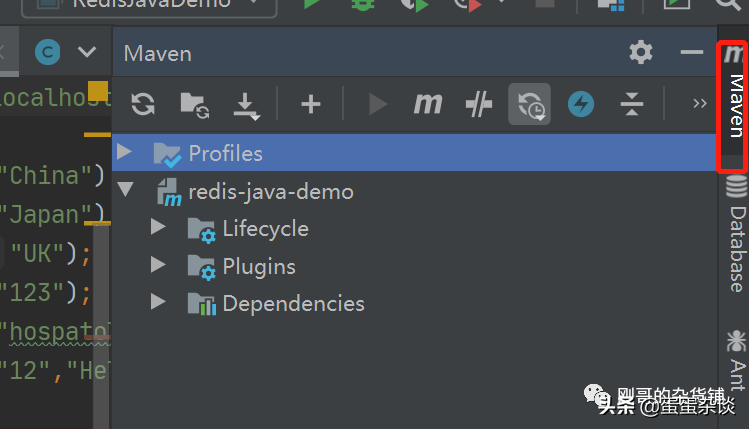Collapse the redis-java-demo project node

click(126, 189)
